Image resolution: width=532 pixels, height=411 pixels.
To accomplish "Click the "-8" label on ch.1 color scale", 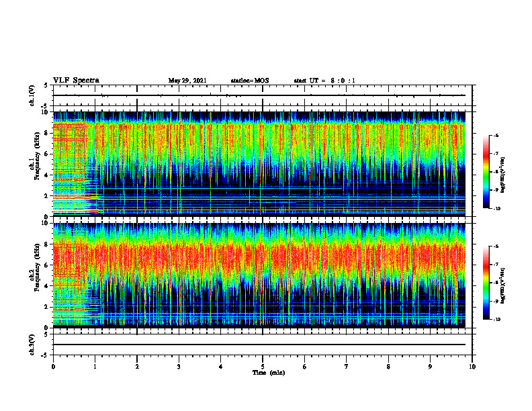I will (x=496, y=172).
